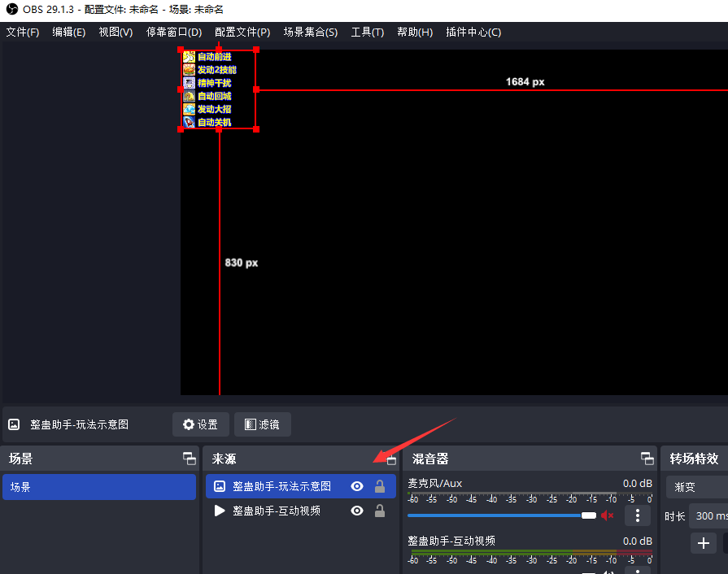728x574 pixels.
Task: Click the image icon in 玩法示意图 source row
Action: (x=219, y=486)
